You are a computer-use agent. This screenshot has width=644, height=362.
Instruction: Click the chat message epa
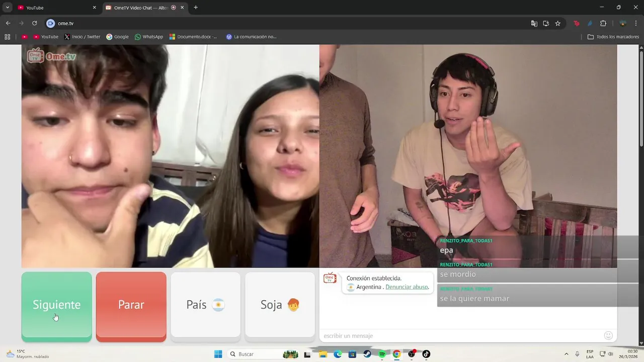[446, 250]
